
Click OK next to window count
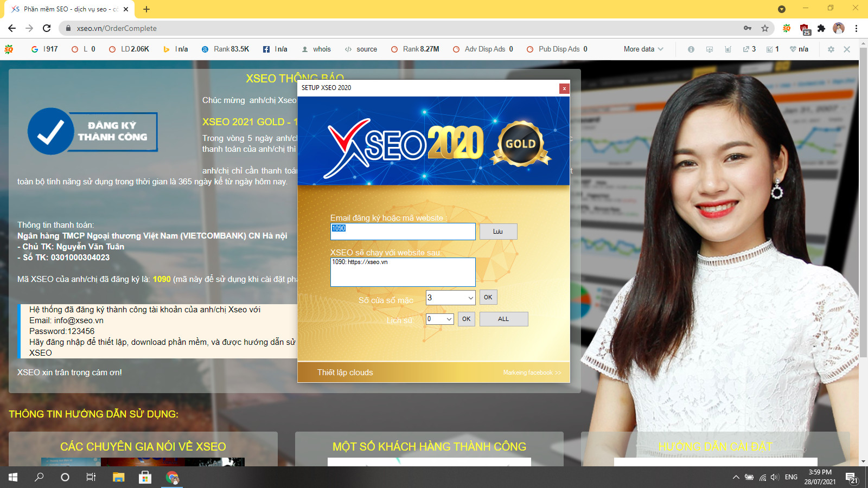coord(488,297)
